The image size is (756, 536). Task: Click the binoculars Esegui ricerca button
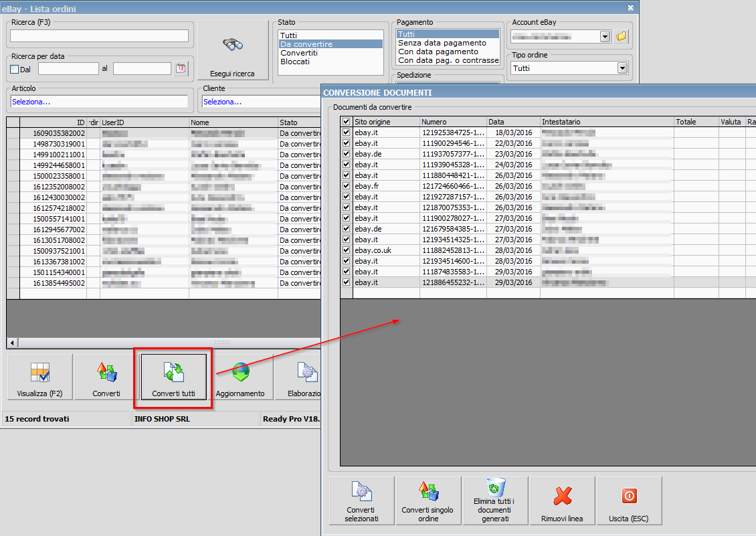pyautogui.click(x=233, y=50)
